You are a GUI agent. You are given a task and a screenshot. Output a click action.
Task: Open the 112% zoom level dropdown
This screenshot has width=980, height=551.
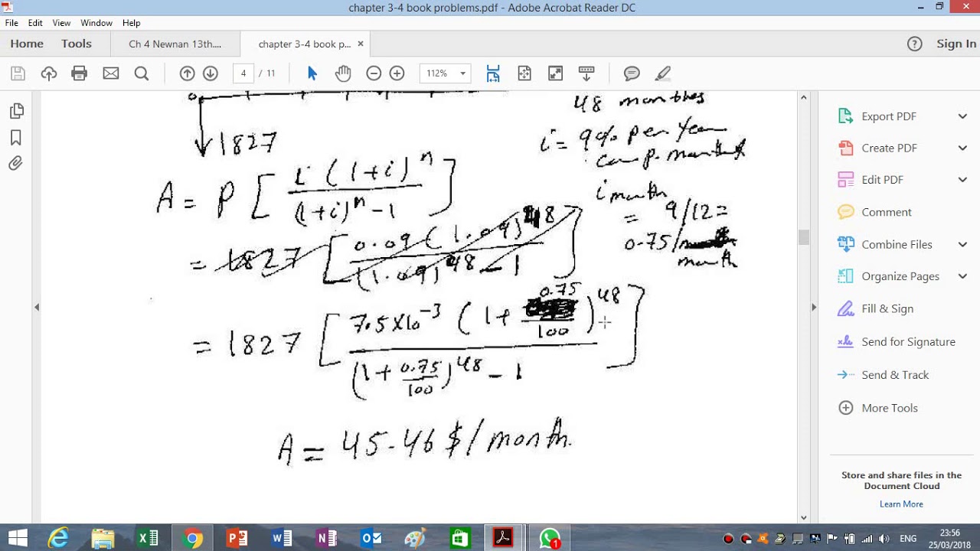tap(462, 73)
